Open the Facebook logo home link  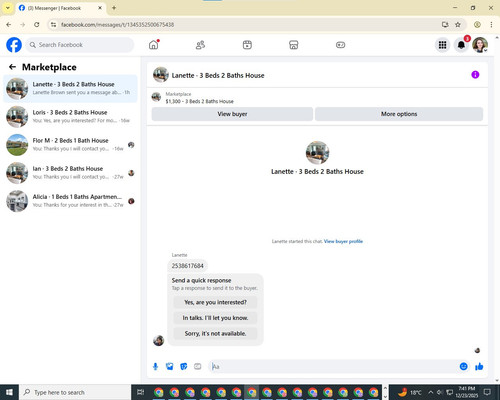click(14, 45)
